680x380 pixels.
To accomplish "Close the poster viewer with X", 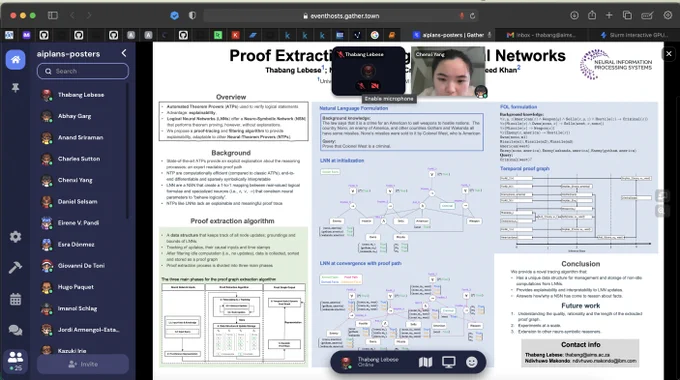I will (669, 54).
